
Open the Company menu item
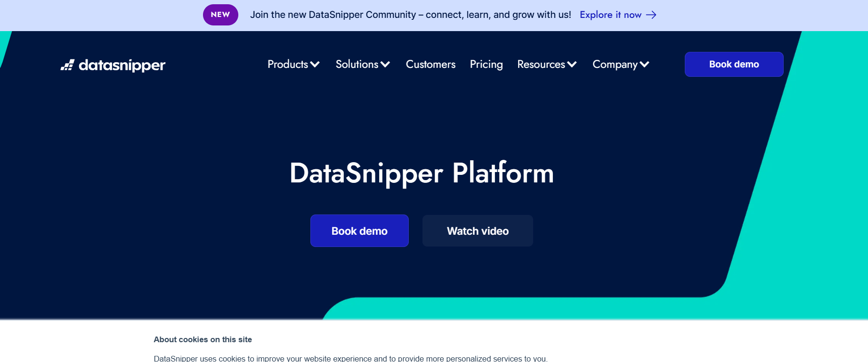(x=615, y=65)
